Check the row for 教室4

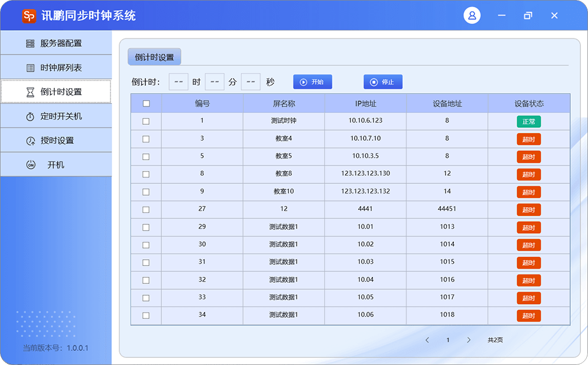point(146,139)
